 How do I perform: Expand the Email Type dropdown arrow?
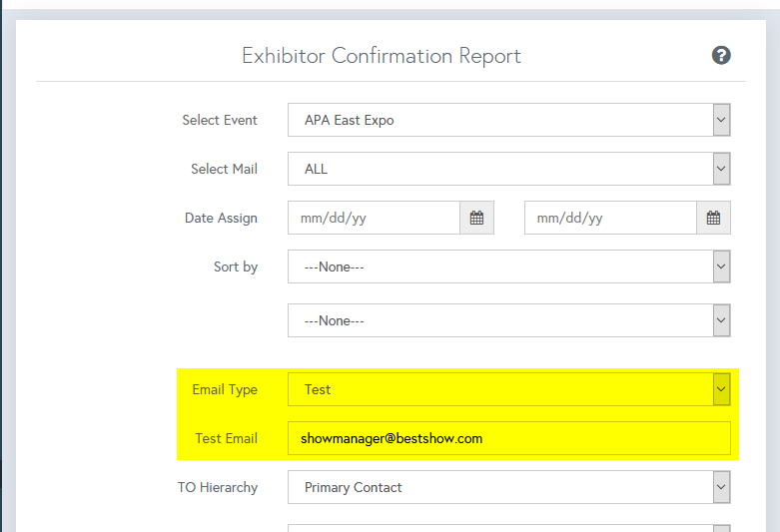[x=721, y=389]
